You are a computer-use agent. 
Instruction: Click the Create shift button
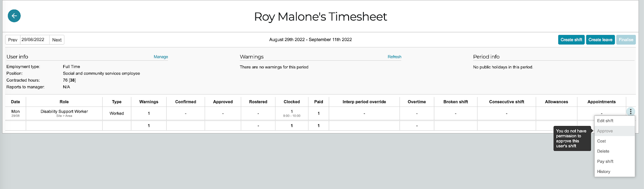pyautogui.click(x=571, y=40)
